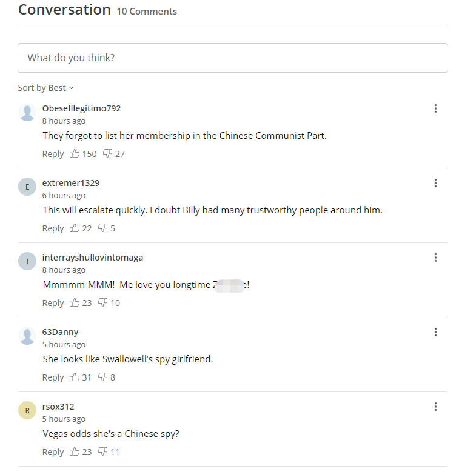
Task: Like ObeseIllegitimo792's comment with thumbs up
Action: tap(75, 153)
